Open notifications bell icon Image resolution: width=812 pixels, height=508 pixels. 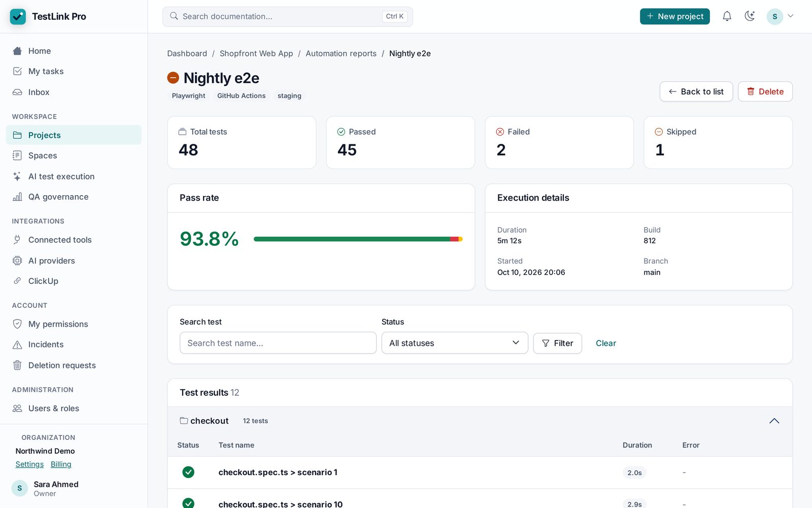(727, 16)
